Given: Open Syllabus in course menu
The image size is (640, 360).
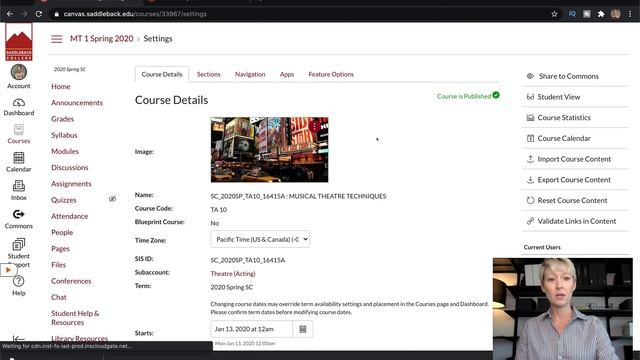Looking at the screenshot, I should 64,135.
